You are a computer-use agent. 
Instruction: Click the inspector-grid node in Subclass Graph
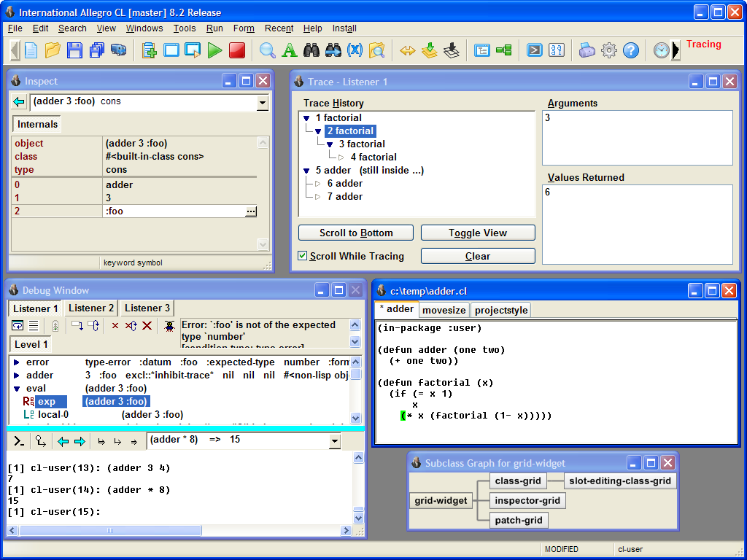[x=527, y=500]
